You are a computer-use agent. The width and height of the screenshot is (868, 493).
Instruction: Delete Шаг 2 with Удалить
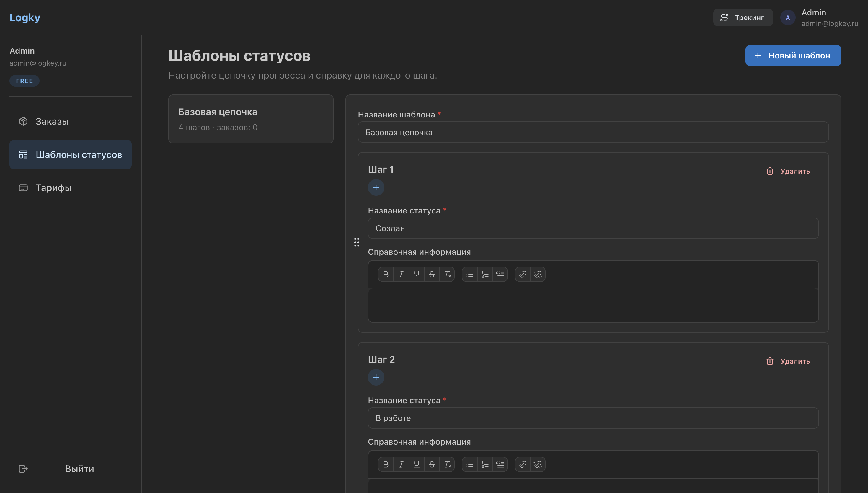tap(789, 361)
